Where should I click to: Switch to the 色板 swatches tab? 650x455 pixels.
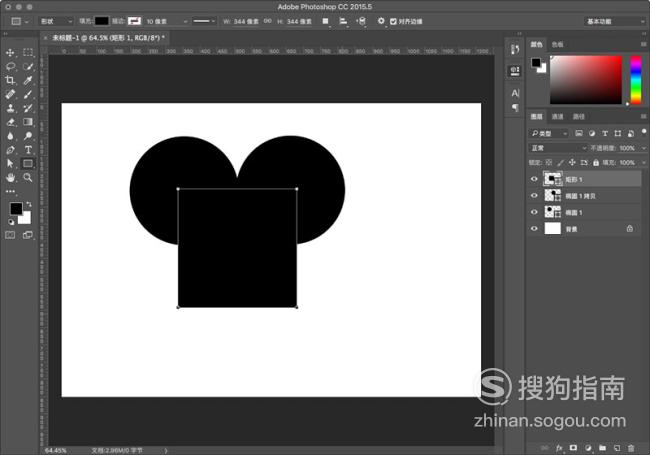tap(558, 44)
